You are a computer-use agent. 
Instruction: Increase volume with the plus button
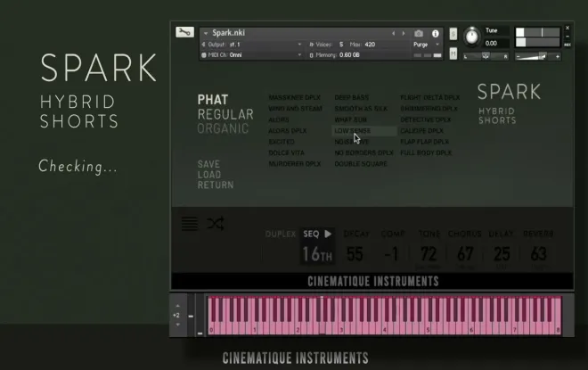tap(558, 57)
